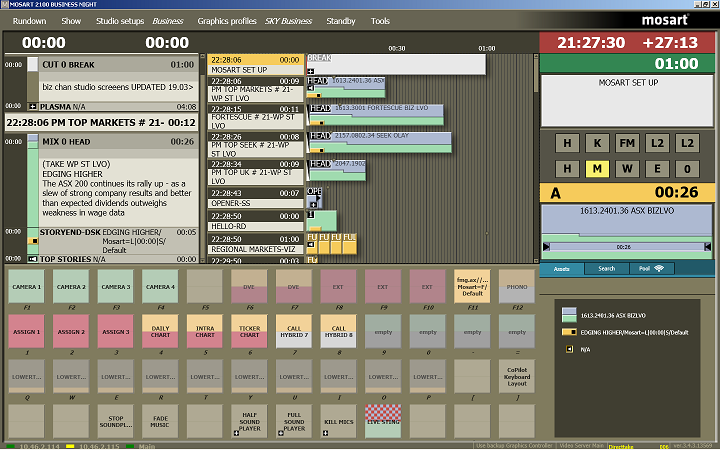720x450 pixels.
Task: Click the Standby menu button
Action: coord(341,20)
